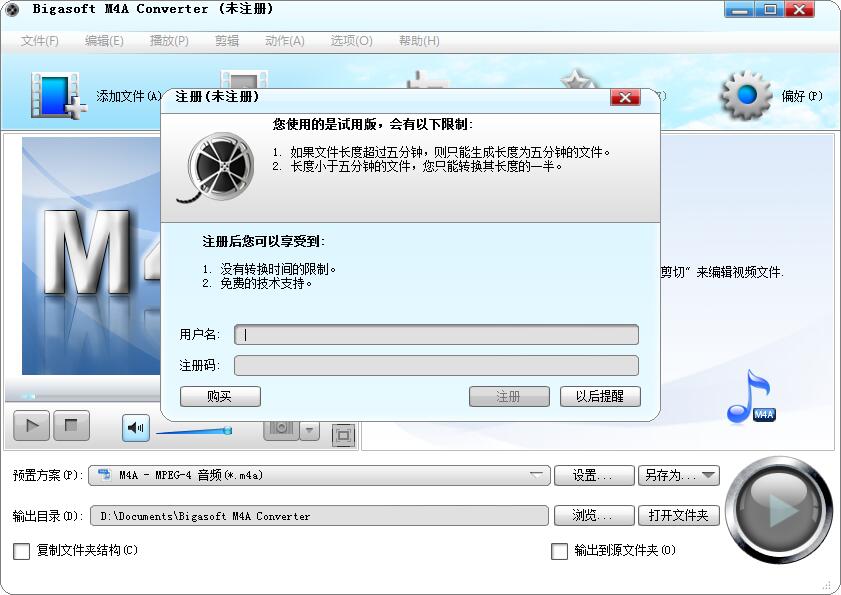This screenshot has width=841, height=595.
Task: Click the 打开文件夹 (Open folder) button
Action: [x=678, y=516]
